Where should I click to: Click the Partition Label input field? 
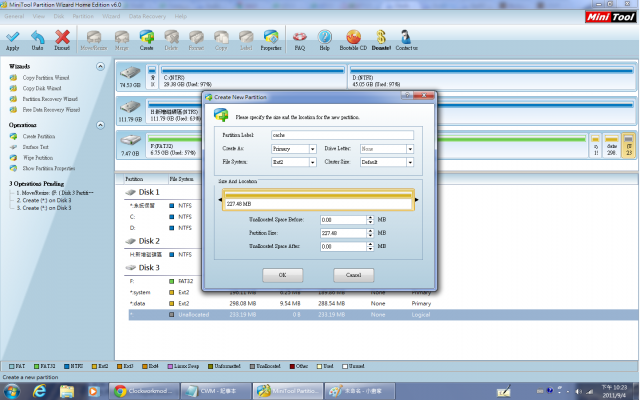[342, 135]
